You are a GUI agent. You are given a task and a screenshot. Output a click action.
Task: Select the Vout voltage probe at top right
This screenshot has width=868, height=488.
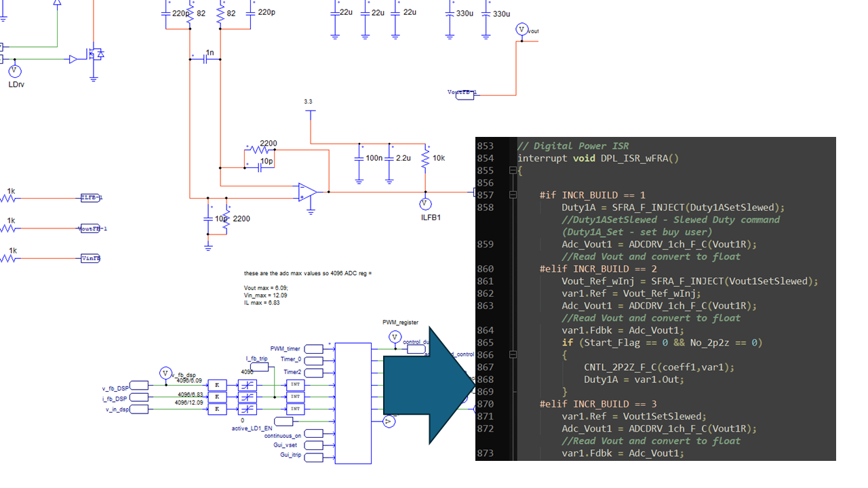(x=521, y=29)
